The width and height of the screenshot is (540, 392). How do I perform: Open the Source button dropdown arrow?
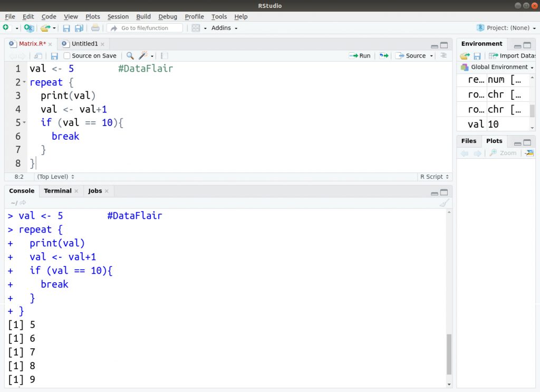pyautogui.click(x=431, y=56)
